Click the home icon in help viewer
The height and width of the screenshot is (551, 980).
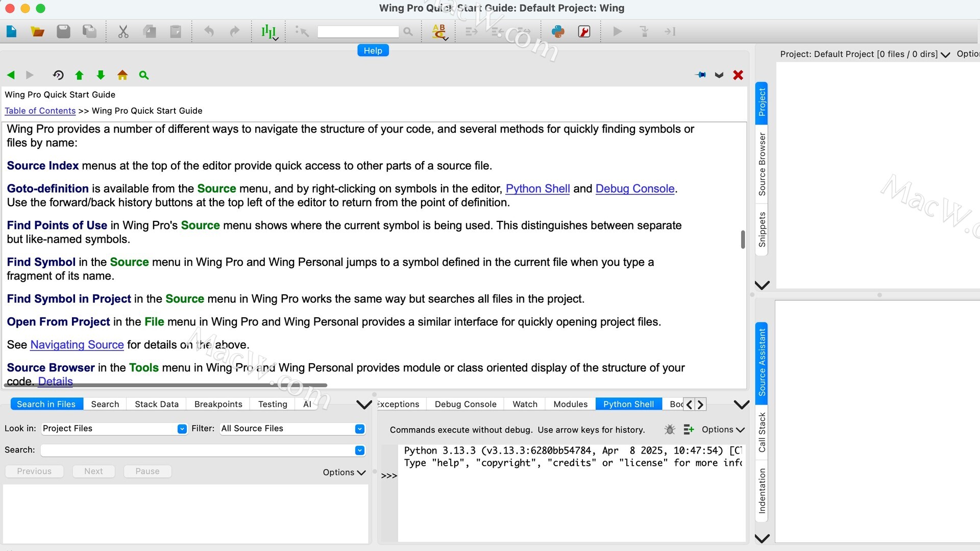click(x=122, y=75)
